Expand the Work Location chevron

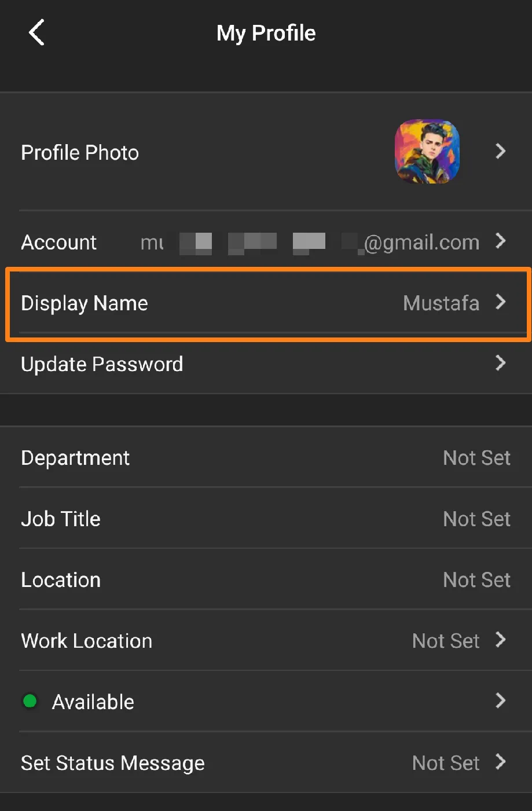click(x=501, y=640)
